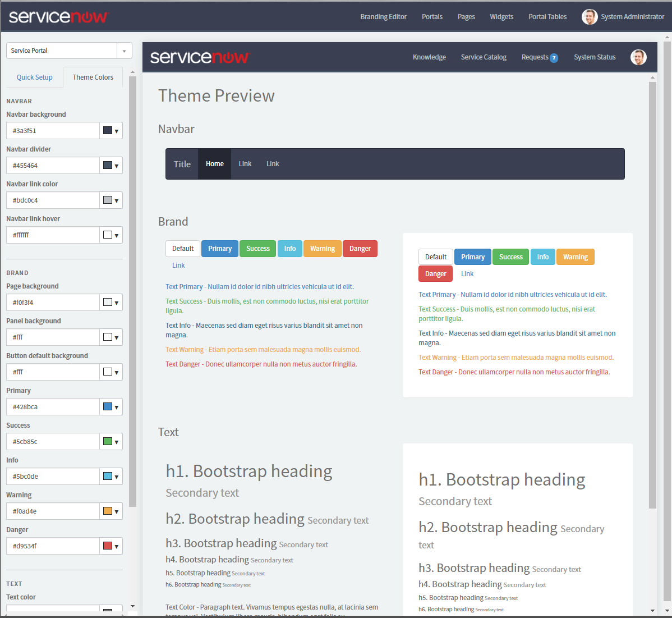Open Navbar link color picker dropdown
Screen dimensions: 672x618
(x=111, y=200)
